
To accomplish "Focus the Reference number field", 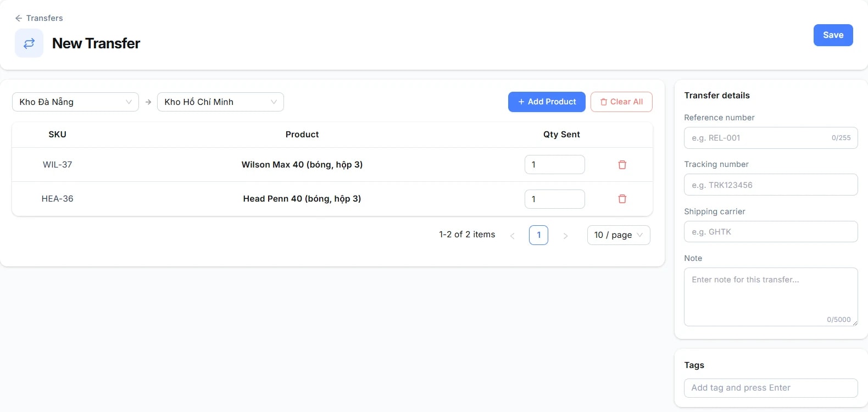I will [x=771, y=138].
